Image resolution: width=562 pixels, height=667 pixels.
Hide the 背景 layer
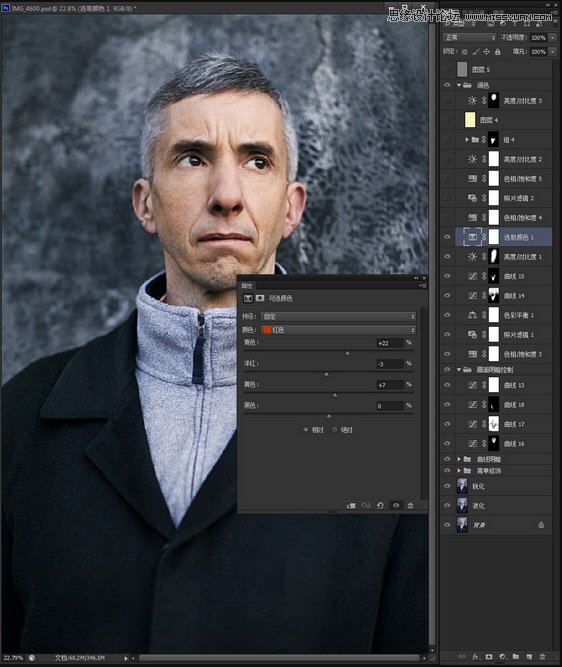pyautogui.click(x=447, y=525)
